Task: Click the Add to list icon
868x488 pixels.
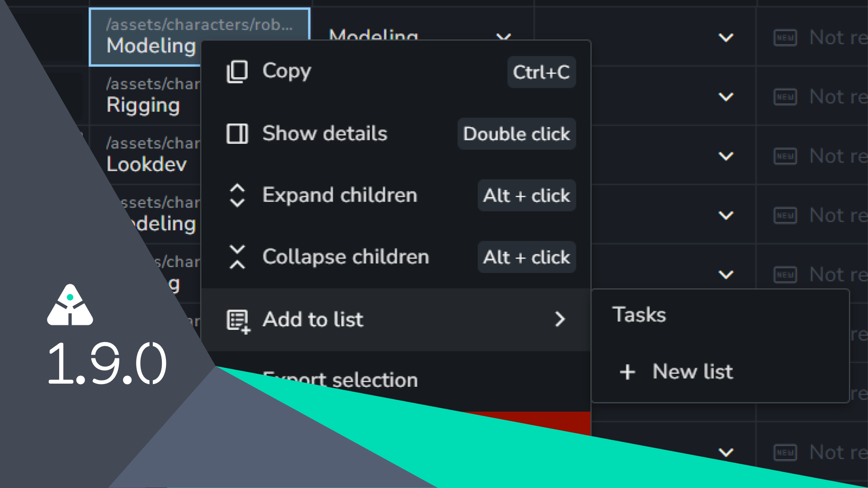Action: pos(238,321)
